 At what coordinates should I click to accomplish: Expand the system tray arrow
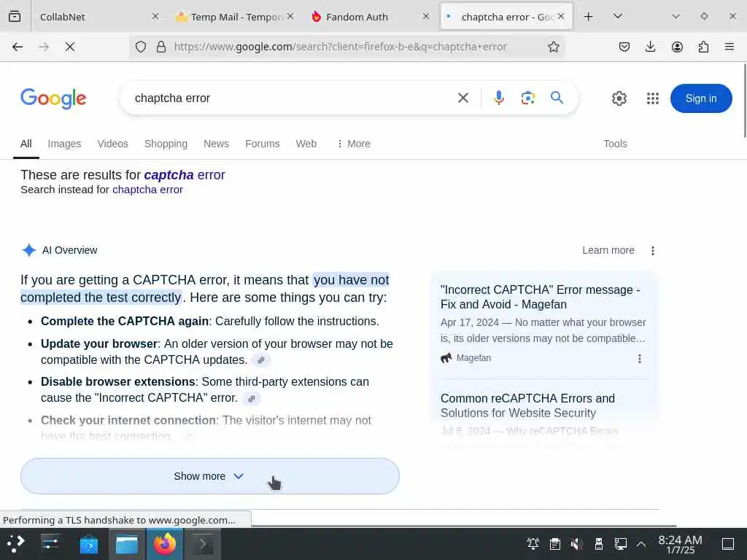641,544
